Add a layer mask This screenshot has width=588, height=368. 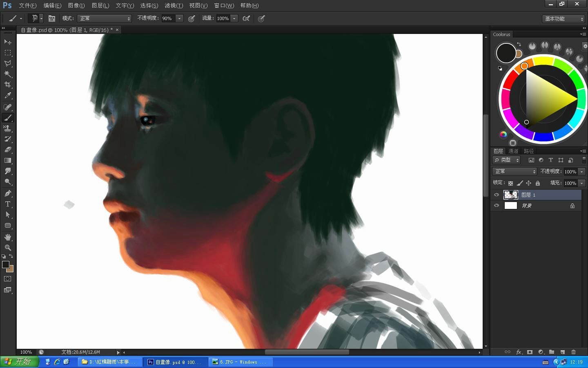530,352
